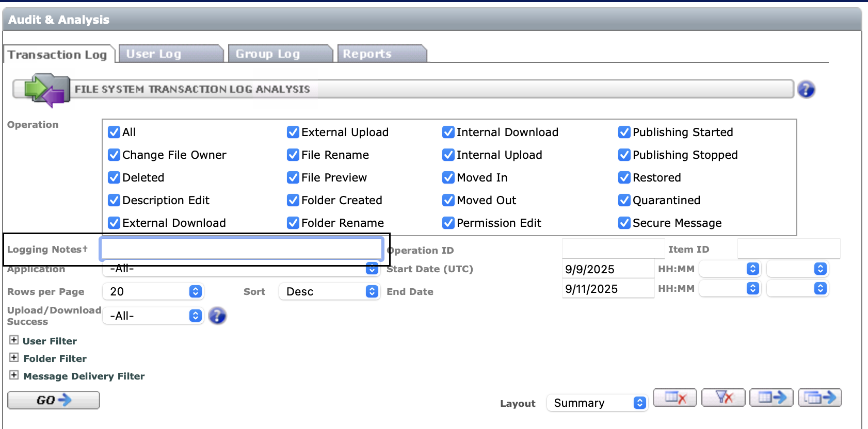The height and width of the screenshot is (429, 868).
Task: Uncheck the External Upload checkbox
Action: pos(293,133)
